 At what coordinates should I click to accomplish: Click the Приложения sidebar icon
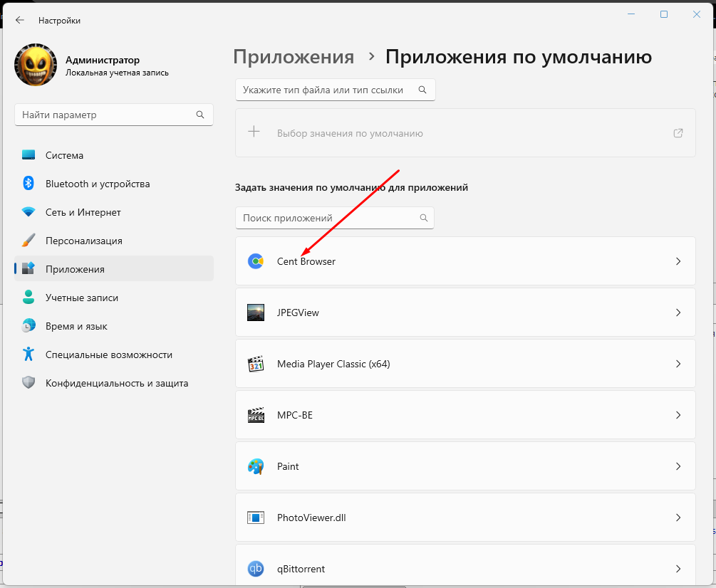click(28, 268)
